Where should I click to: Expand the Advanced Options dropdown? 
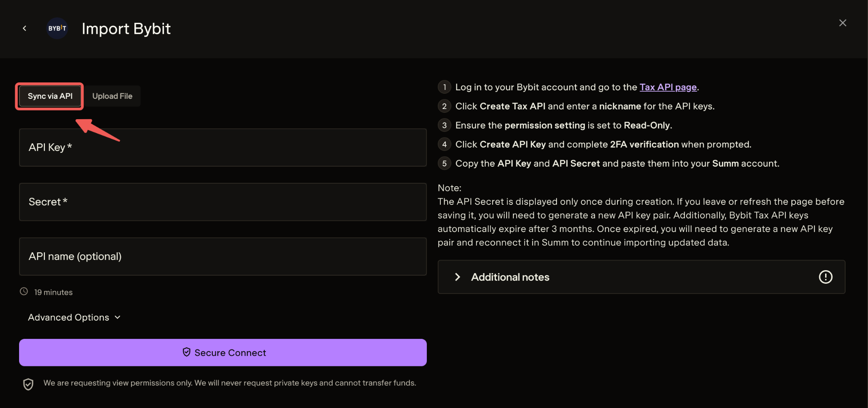point(74,318)
